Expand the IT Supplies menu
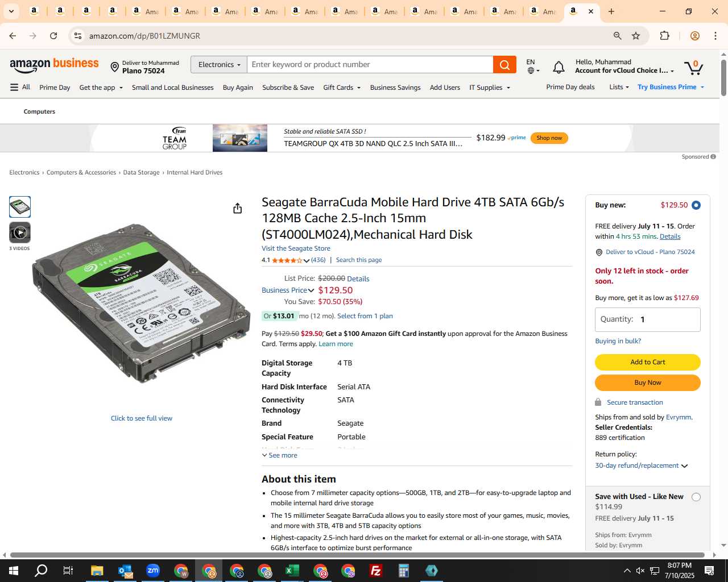The width and height of the screenshot is (728, 582). (490, 88)
